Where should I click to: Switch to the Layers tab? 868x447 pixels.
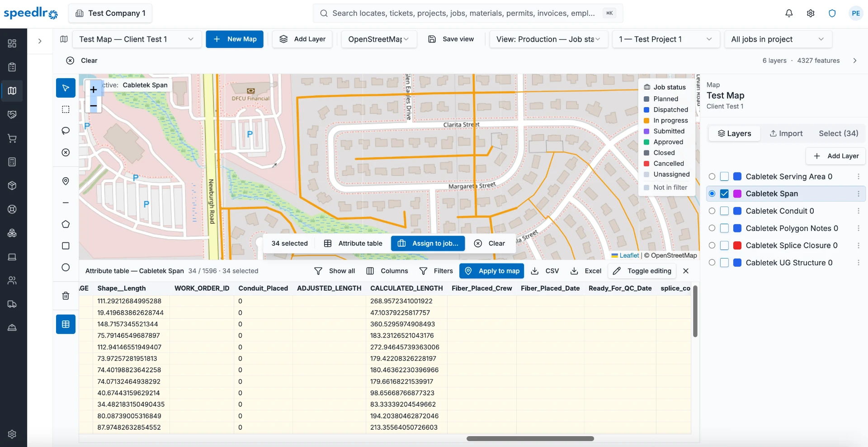(735, 133)
